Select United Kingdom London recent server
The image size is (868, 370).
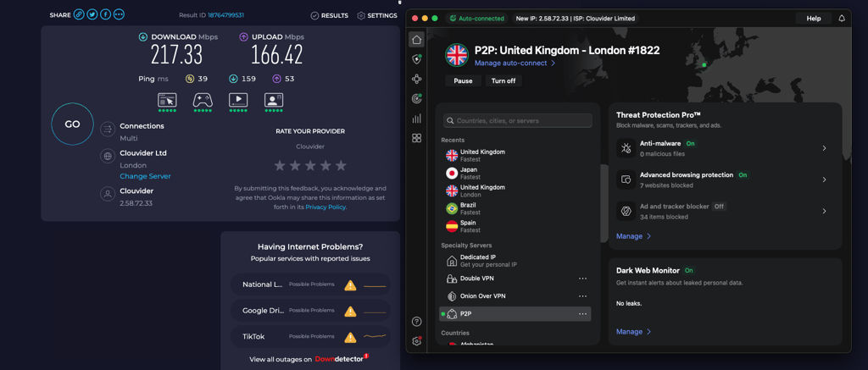[516, 191]
